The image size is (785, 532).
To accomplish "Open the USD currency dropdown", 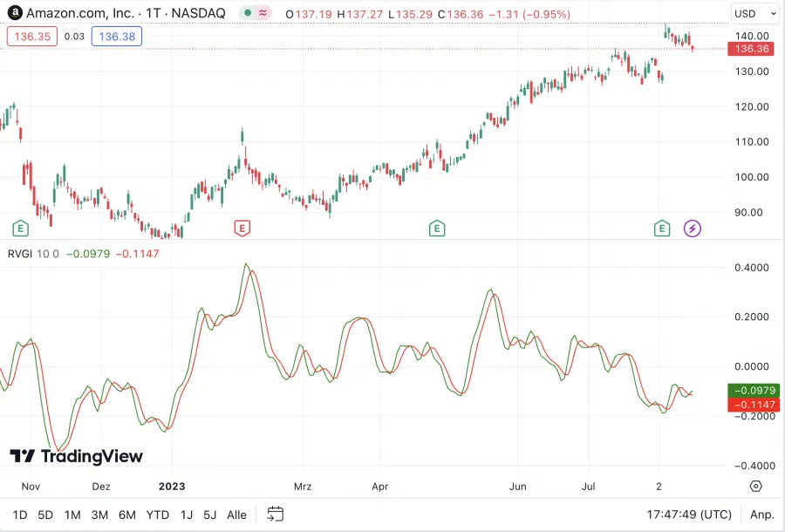I will coord(754,14).
